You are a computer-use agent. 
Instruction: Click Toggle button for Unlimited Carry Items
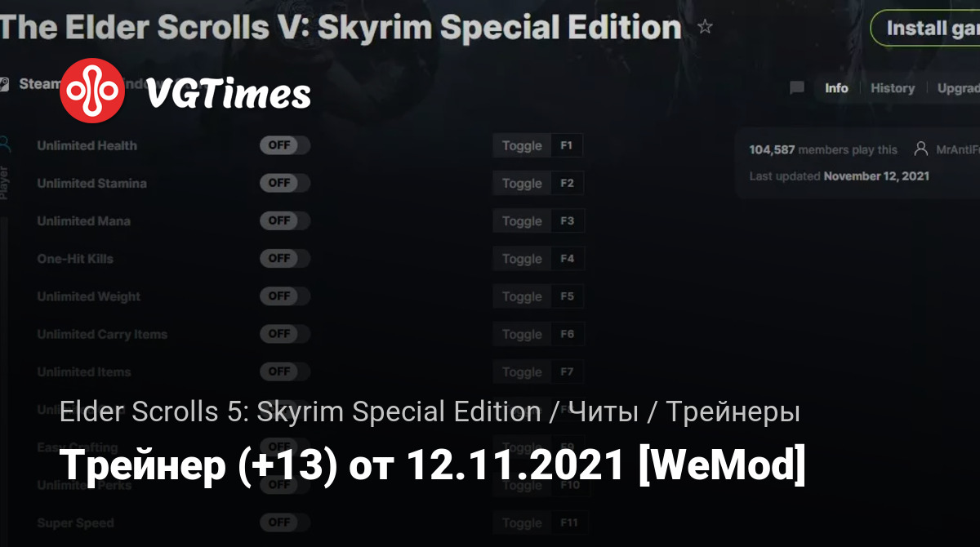pyautogui.click(x=522, y=334)
